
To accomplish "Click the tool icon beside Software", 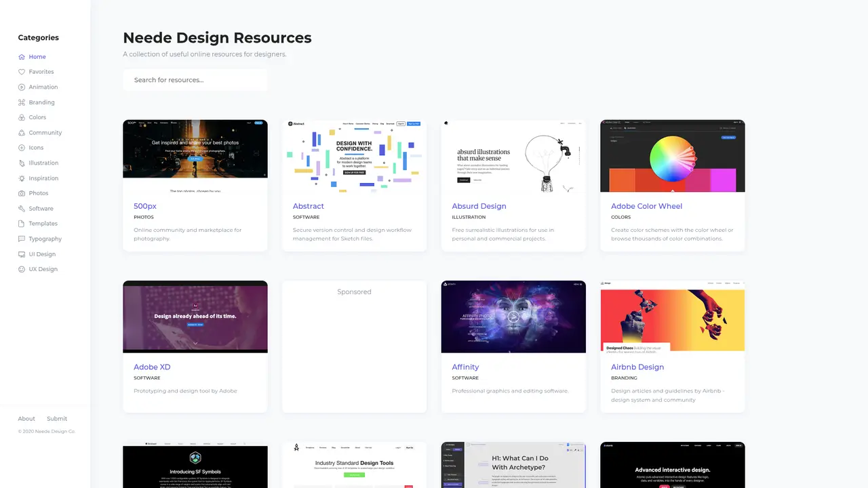I will 22,209.
